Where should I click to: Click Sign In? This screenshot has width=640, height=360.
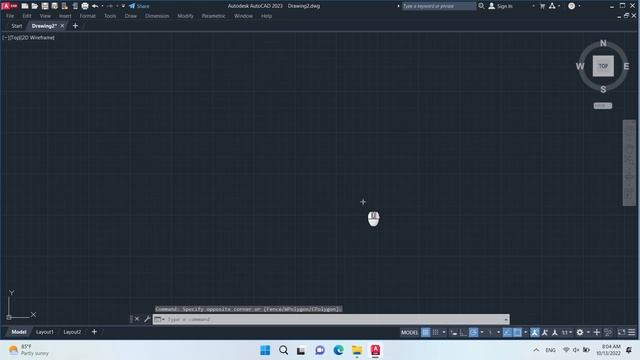500,6
